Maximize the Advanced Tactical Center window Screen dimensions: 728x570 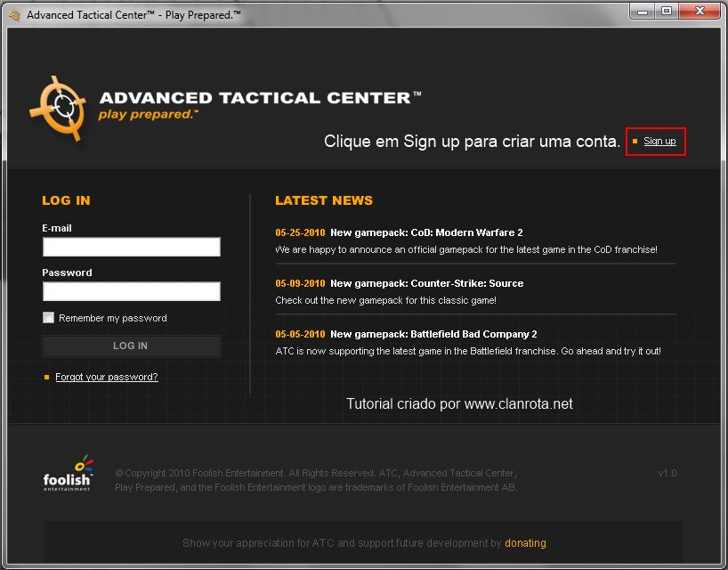[x=667, y=12]
